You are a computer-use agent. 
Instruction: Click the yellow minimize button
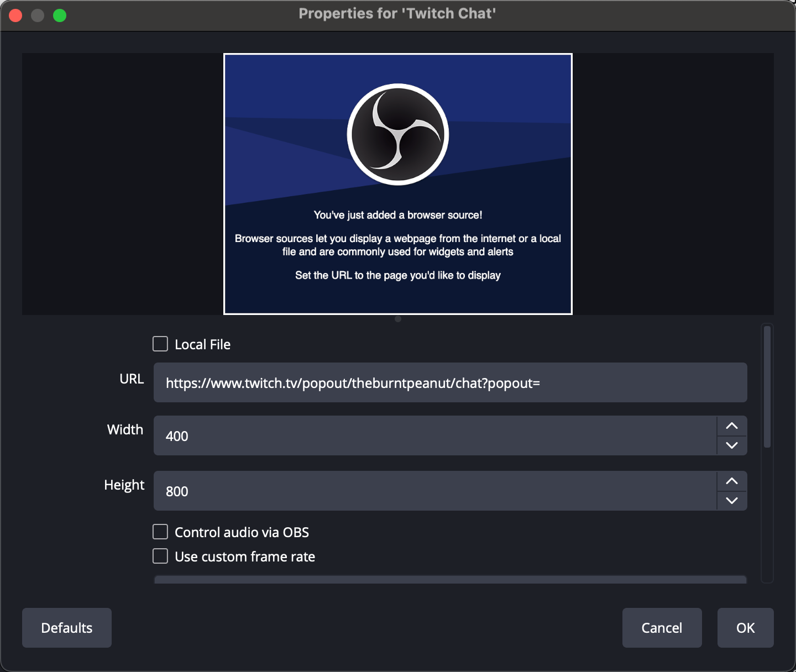click(x=38, y=15)
